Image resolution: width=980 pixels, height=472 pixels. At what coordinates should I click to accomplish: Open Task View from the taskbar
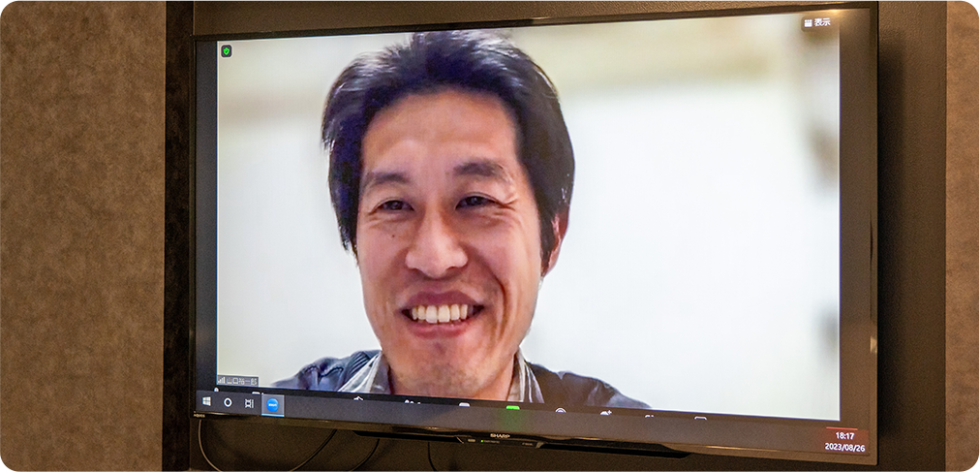(x=249, y=403)
